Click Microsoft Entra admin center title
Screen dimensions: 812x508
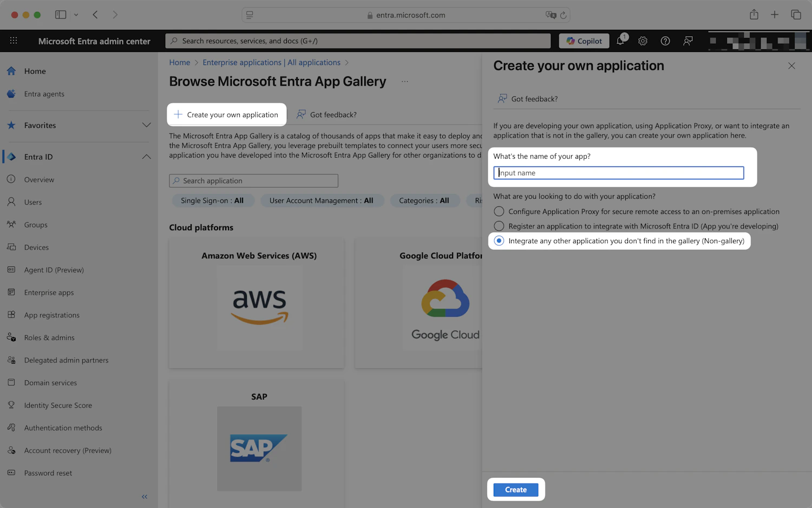pos(94,41)
